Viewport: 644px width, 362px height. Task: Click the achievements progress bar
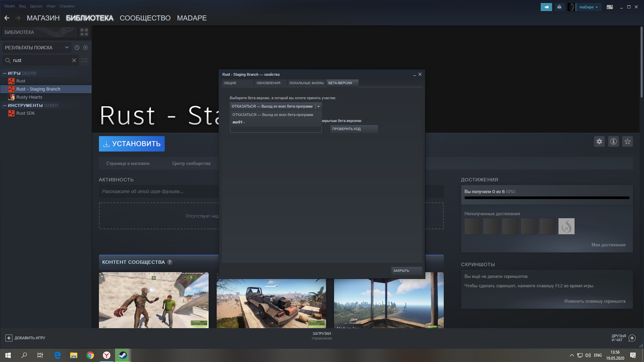pos(547,198)
